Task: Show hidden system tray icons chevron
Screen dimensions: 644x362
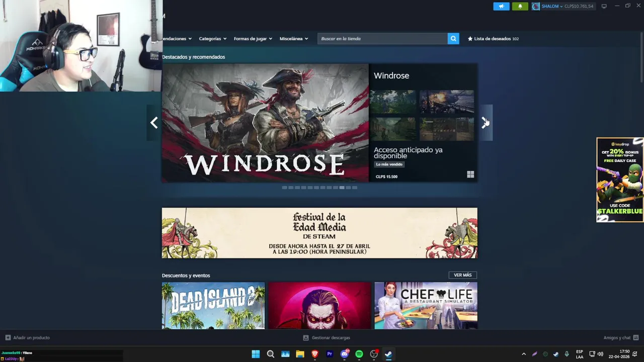Action: pos(524,354)
